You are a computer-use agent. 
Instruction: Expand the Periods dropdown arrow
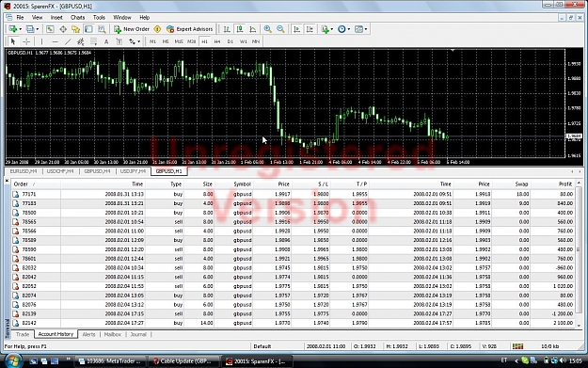click(x=349, y=29)
